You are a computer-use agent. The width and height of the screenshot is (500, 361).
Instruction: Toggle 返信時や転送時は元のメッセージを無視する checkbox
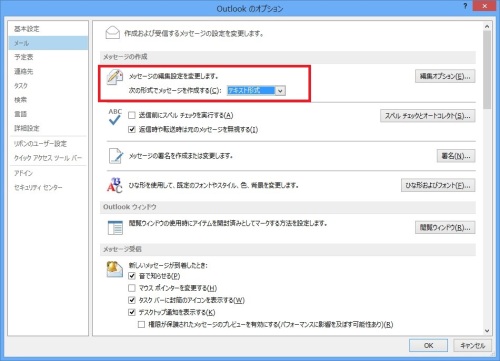pyautogui.click(x=132, y=129)
